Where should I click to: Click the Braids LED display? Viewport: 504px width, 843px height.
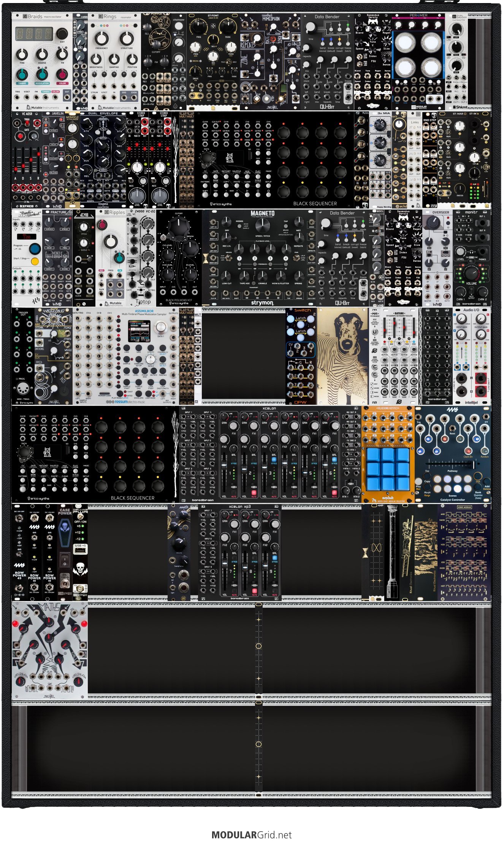[34, 34]
